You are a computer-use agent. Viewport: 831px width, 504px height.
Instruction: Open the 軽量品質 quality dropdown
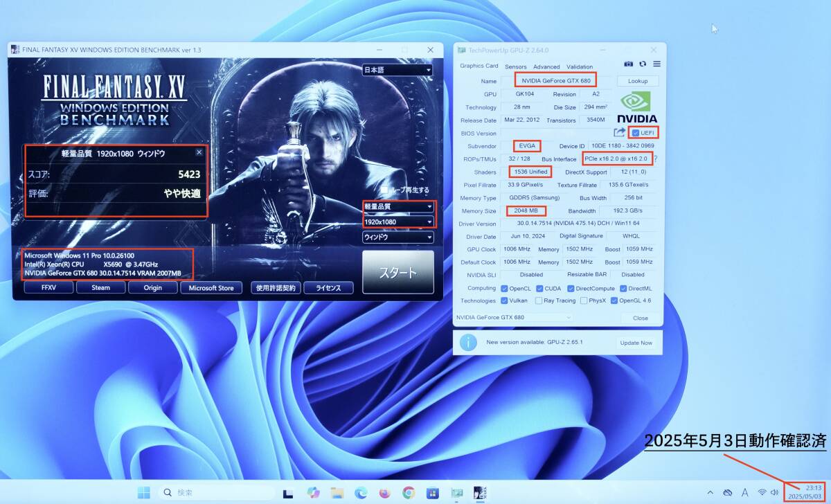pyautogui.click(x=398, y=206)
